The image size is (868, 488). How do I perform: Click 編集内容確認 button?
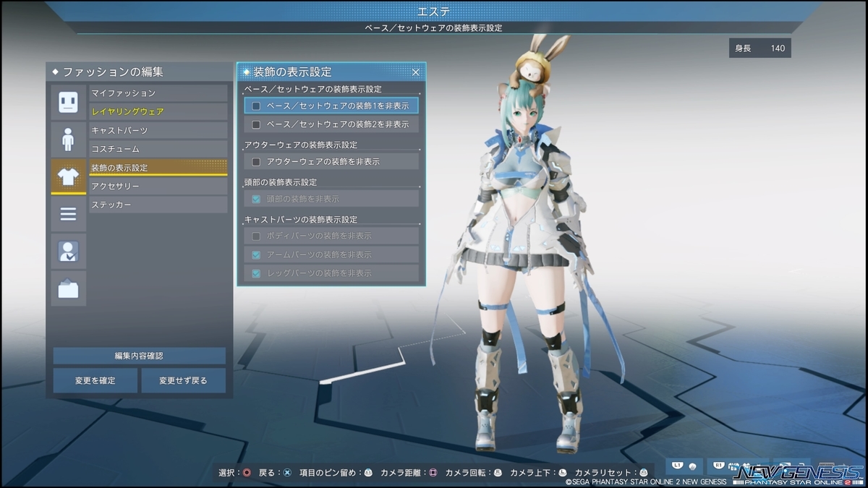(x=140, y=356)
